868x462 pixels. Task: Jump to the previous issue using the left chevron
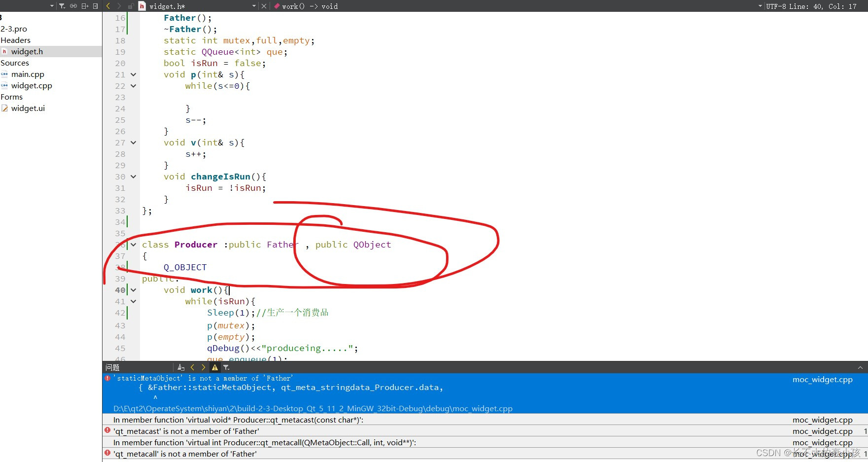click(x=192, y=367)
